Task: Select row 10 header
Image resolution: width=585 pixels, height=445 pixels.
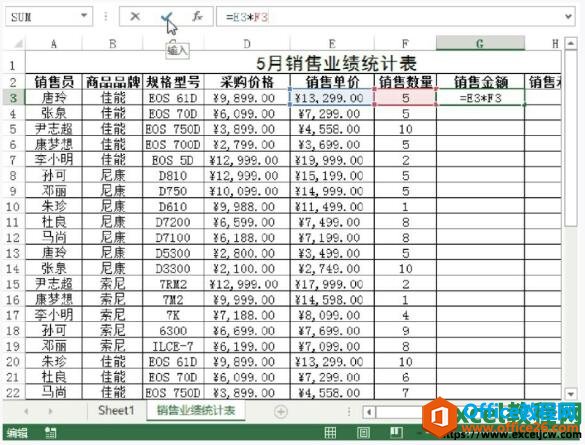Action: (13, 207)
